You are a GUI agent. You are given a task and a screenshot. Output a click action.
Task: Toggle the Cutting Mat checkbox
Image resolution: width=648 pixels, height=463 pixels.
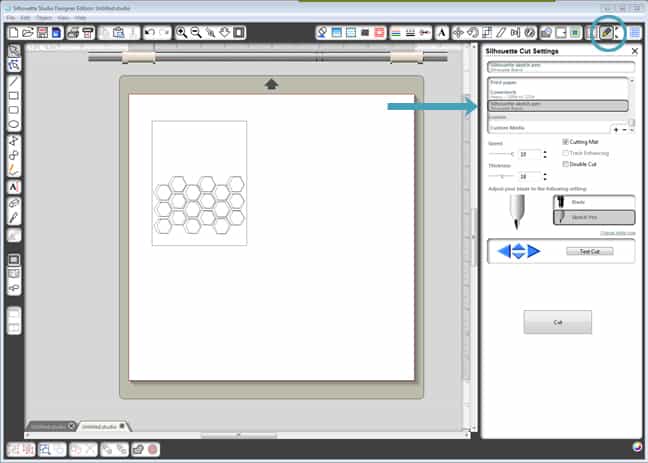tap(566, 142)
